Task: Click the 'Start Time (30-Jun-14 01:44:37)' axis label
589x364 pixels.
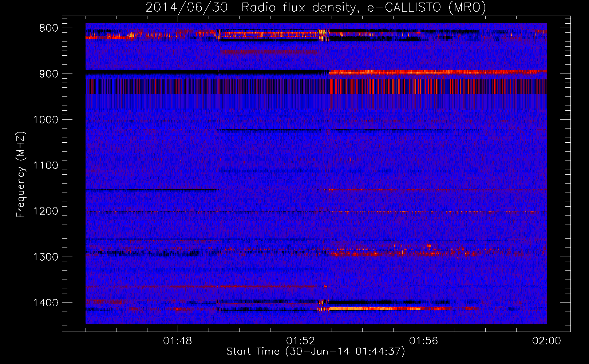Action: pyautogui.click(x=316, y=352)
